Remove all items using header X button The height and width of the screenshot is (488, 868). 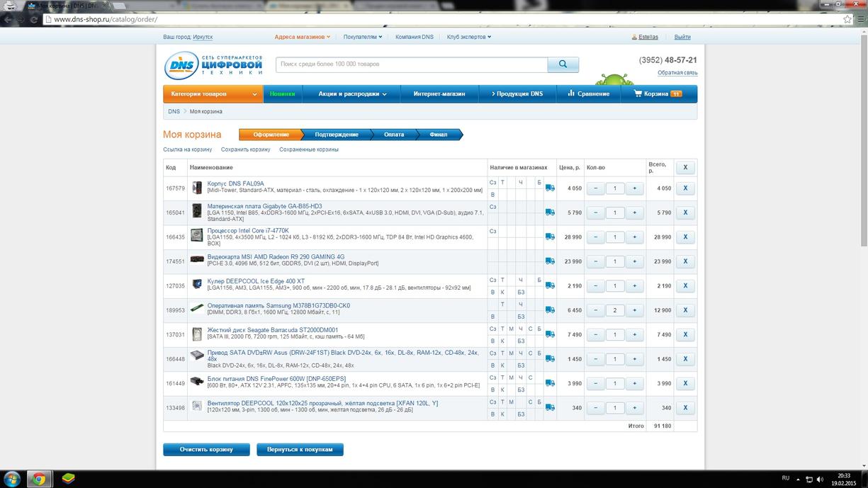point(685,168)
